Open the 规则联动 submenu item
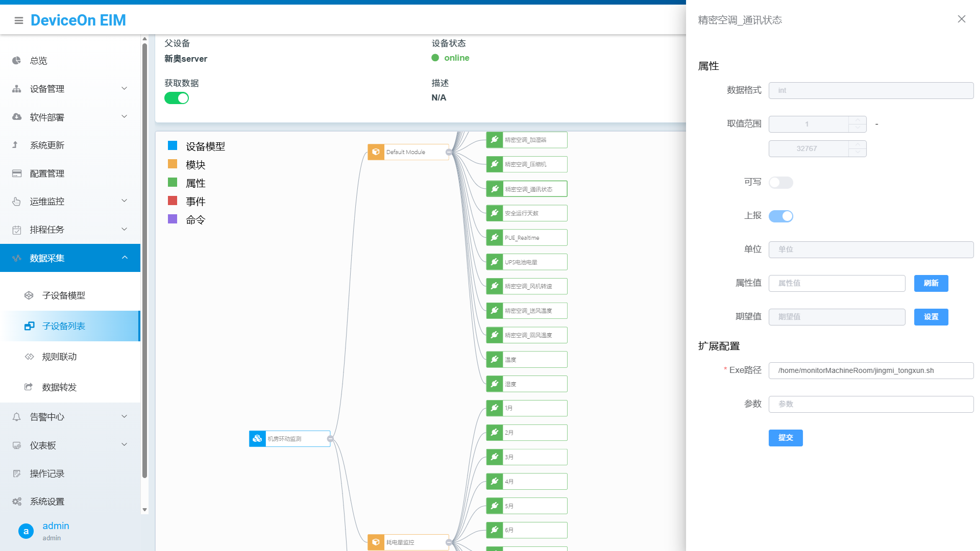 pyautogui.click(x=59, y=357)
